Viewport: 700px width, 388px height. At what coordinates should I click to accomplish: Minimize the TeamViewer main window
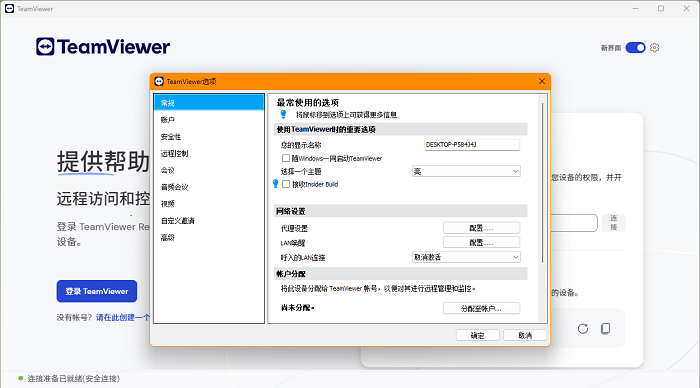tap(636, 8)
